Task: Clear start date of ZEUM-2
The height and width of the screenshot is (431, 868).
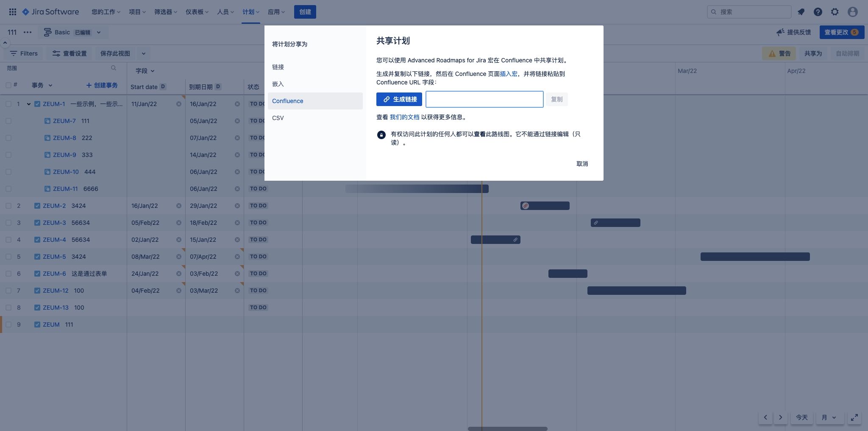Action: click(x=179, y=206)
